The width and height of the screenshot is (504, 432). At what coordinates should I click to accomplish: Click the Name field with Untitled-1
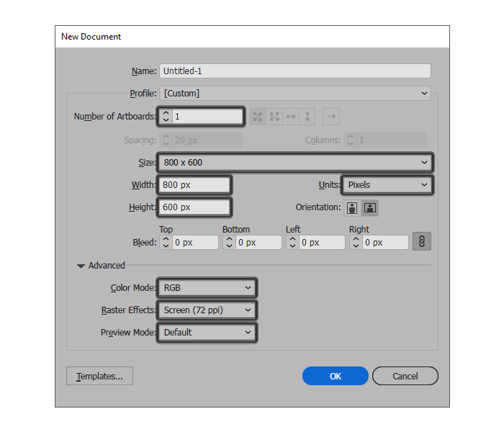click(x=295, y=71)
